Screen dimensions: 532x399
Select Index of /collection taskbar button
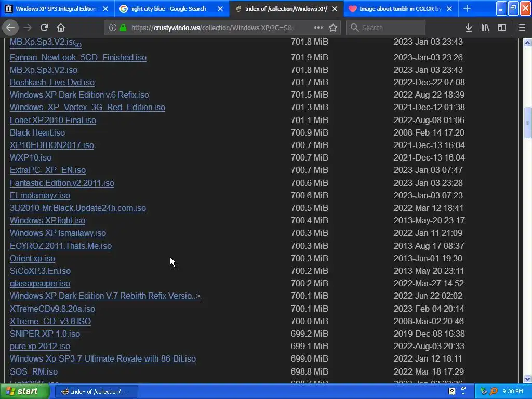96,392
